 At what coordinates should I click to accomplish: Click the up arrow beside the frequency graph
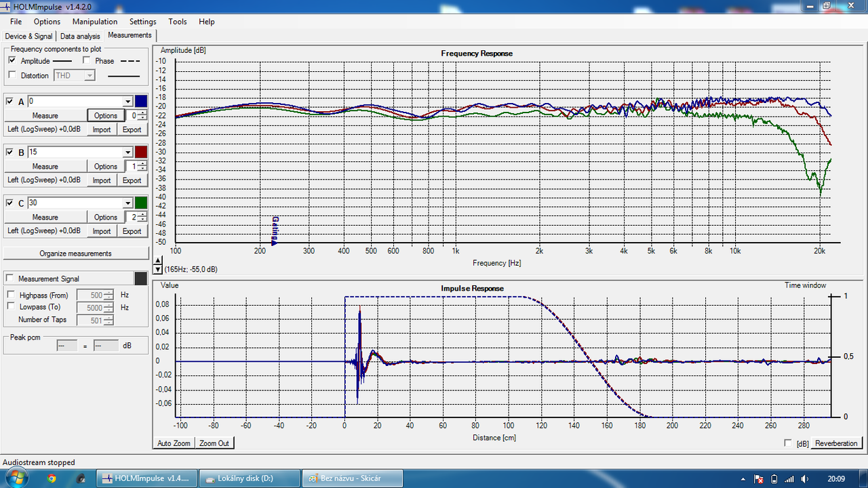pyautogui.click(x=159, y=260)
